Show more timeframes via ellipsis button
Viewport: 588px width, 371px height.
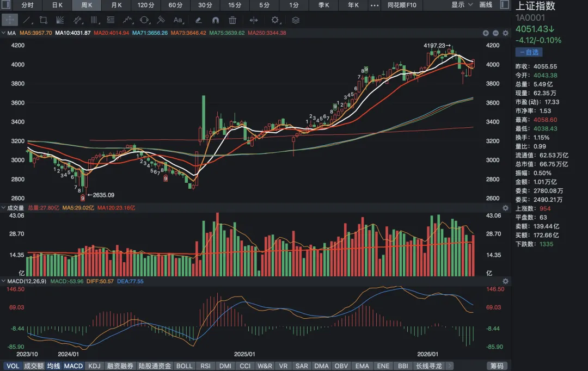coord(374,5)
